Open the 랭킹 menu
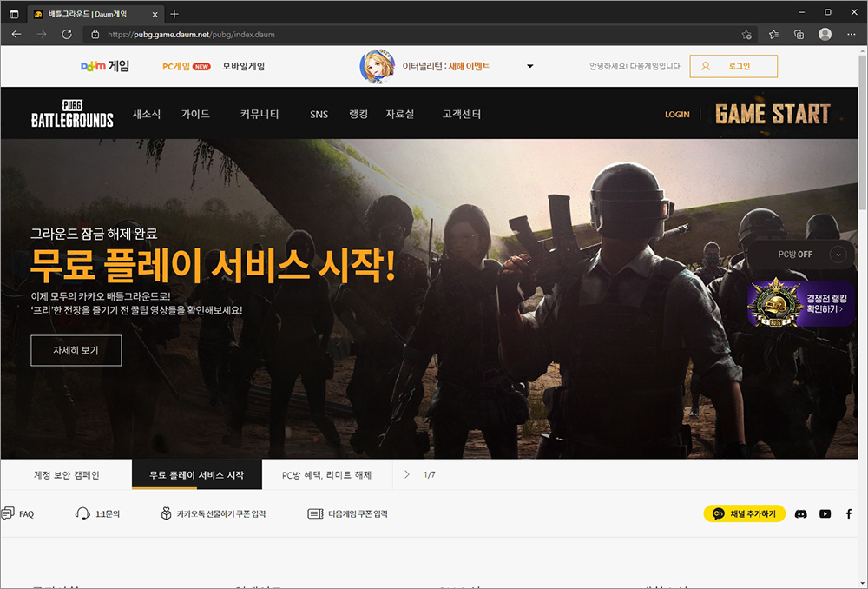868x589 pixels. coord(358,114)
